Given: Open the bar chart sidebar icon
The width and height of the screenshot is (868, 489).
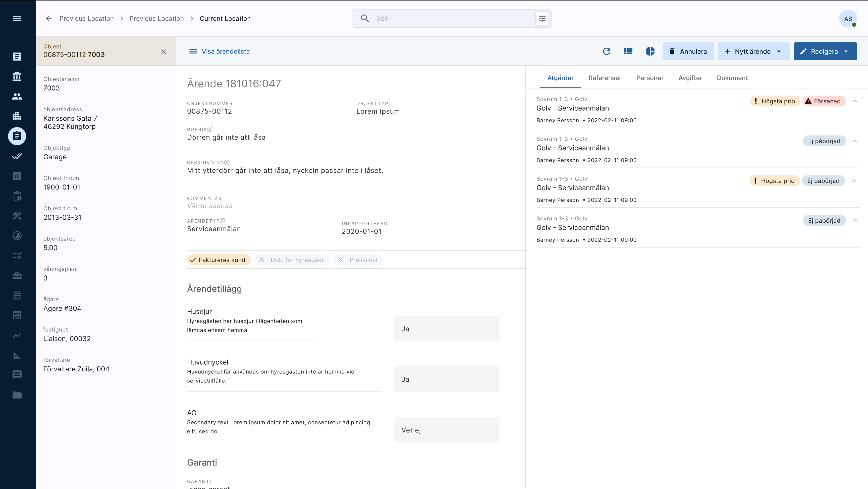Looking at the screenshot, I should (17, 176).
